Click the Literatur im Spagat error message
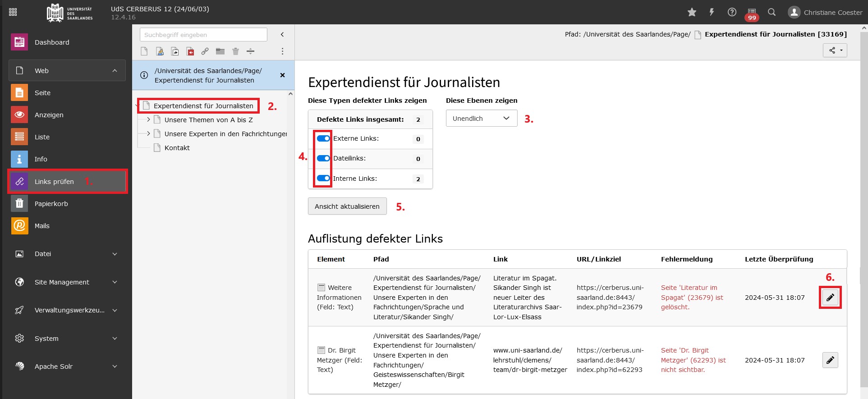The width and height of the screenshot is (868, 399). [x=692, y=298]
